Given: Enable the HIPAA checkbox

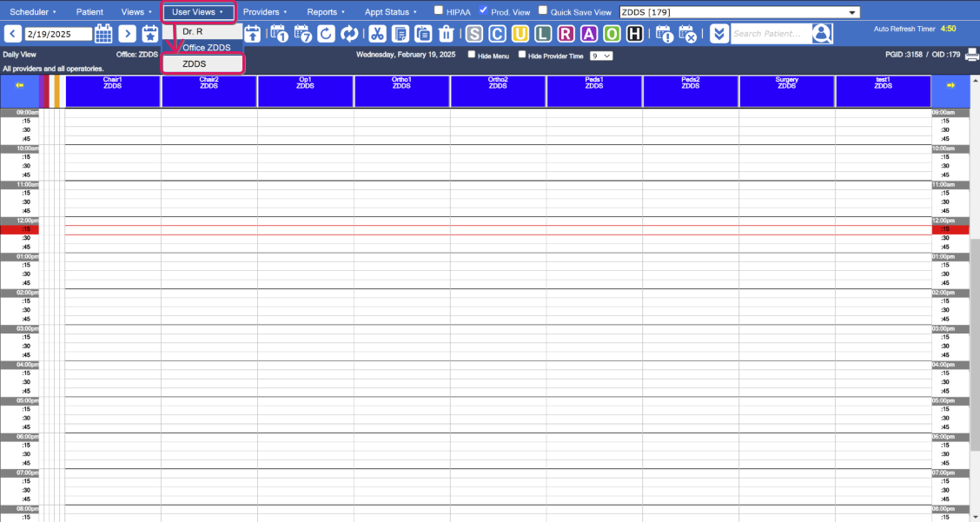Looking at the screenshot, I should pyautogui.click(x=438, y=11).
